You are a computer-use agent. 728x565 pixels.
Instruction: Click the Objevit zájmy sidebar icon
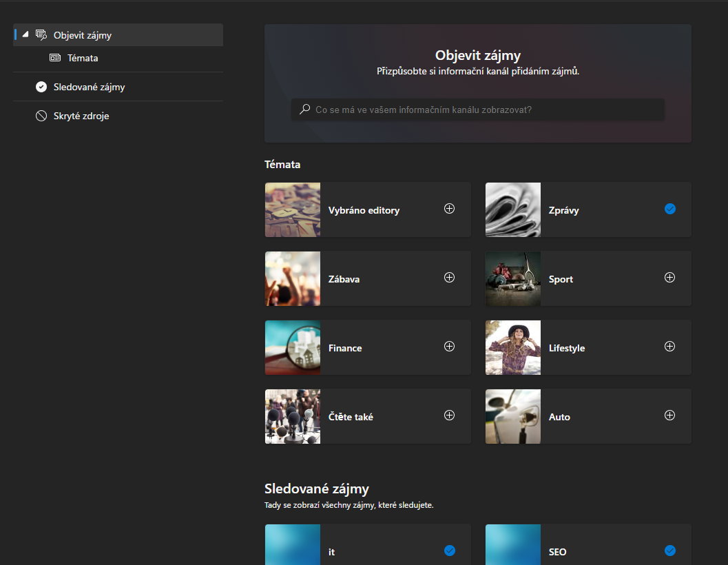41,35
